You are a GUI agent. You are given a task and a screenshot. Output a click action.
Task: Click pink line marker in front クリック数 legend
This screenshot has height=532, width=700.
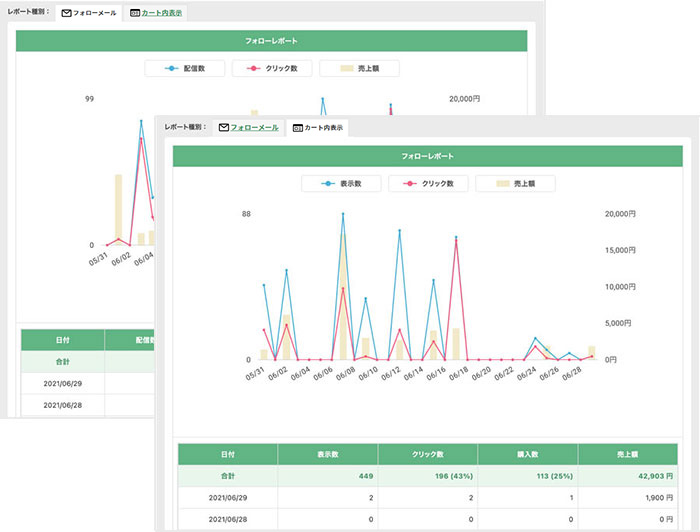[x=410, y=183]
